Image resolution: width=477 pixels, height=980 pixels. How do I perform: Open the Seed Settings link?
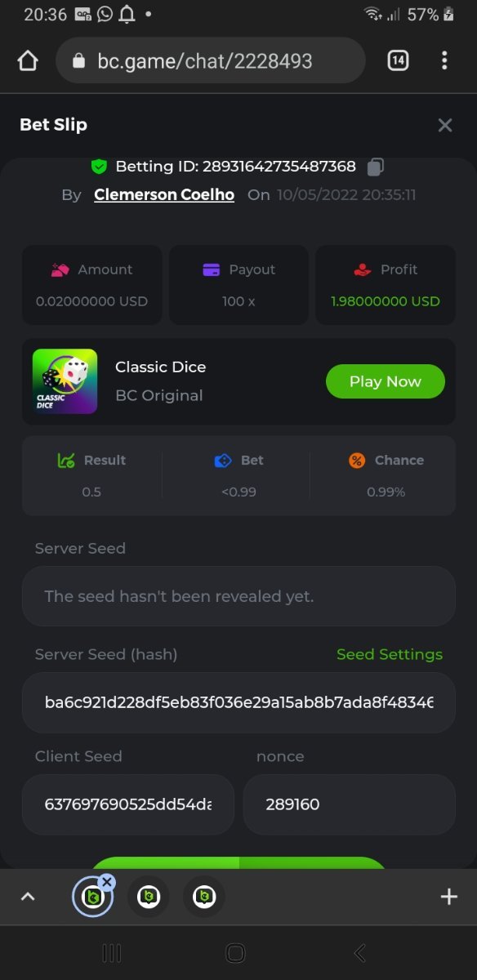[x=390, y=654]
